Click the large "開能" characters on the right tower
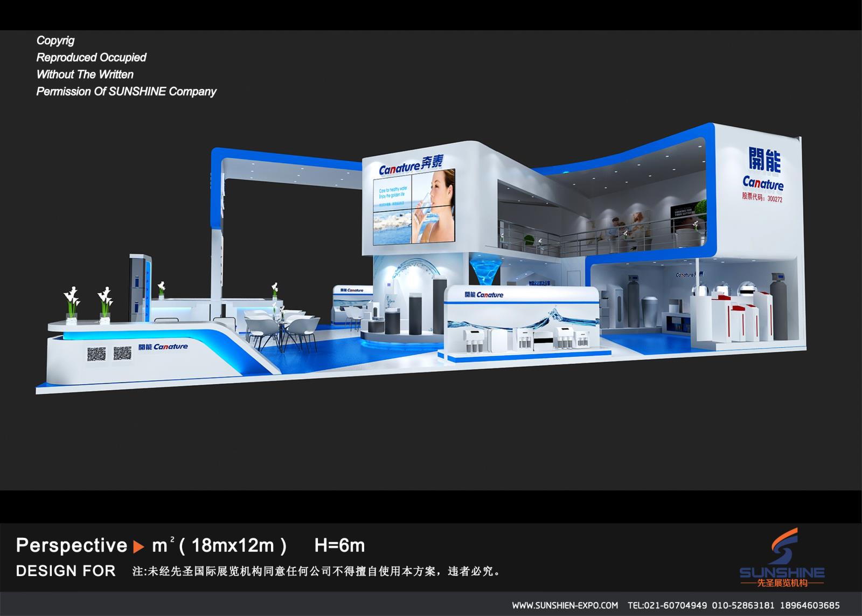 pos(764,160)
